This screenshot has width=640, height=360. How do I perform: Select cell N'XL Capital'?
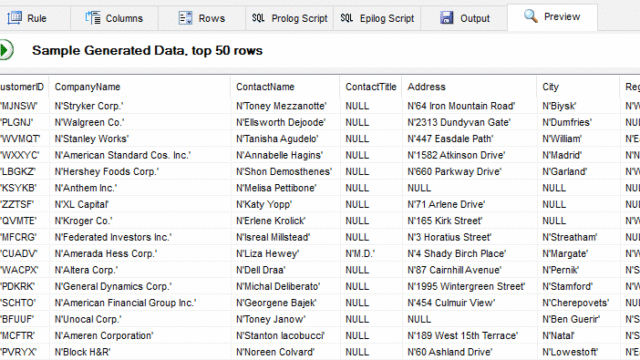tap(139, 204)
